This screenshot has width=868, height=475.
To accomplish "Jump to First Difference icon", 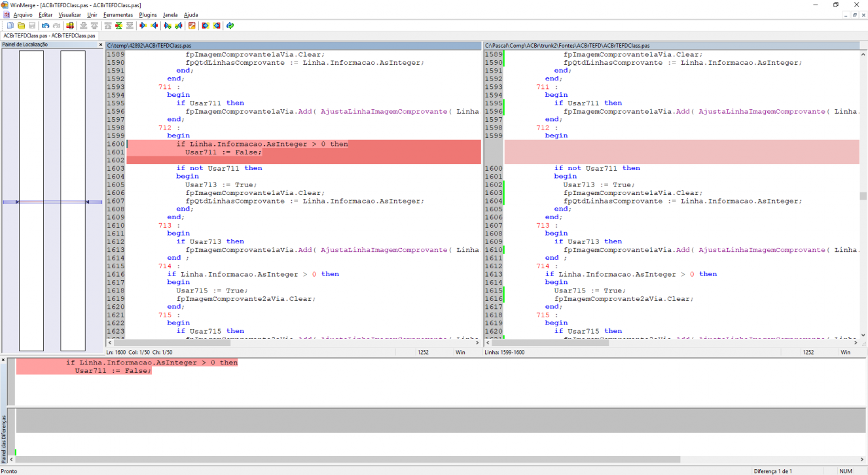I will click(x=107, y=26).
